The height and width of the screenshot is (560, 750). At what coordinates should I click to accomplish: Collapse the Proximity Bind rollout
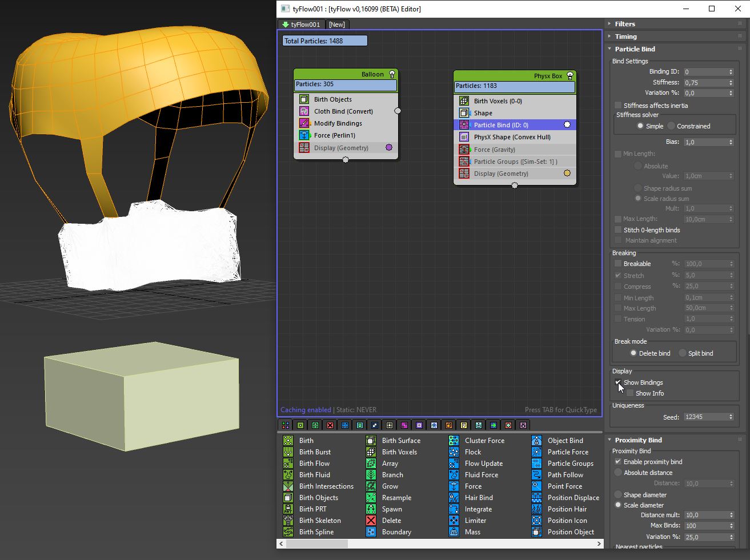tap(638, 440)
